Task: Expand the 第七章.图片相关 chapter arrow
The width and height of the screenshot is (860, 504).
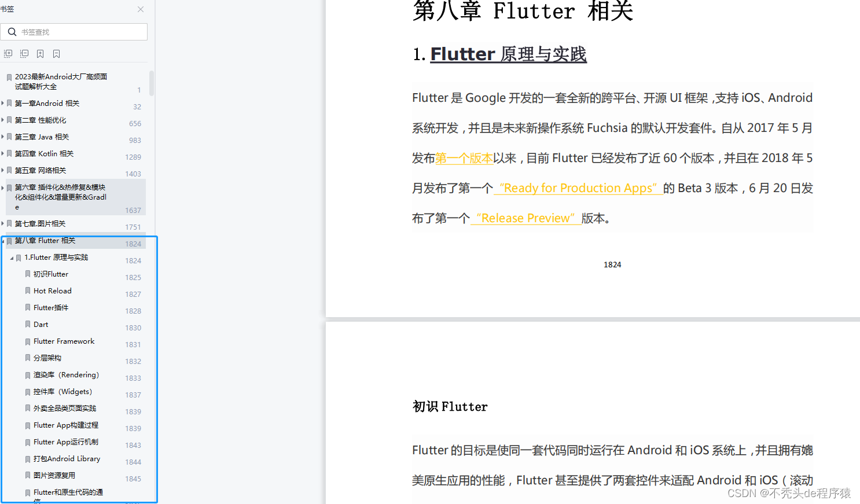Action: (3, 223)
